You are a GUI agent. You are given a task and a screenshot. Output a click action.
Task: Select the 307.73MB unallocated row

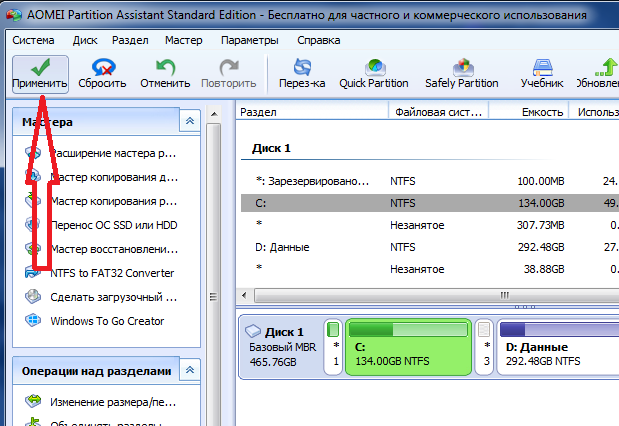430,225
